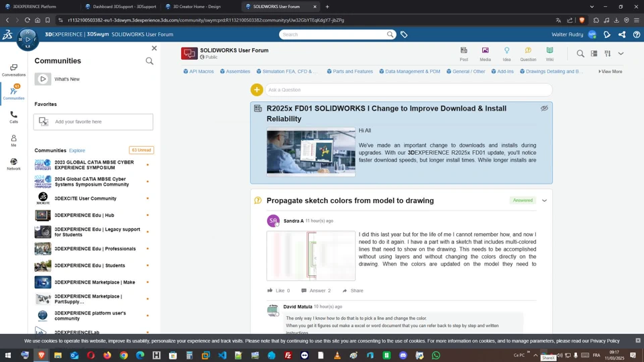Filter by General / Other category

tap(466, 72)
